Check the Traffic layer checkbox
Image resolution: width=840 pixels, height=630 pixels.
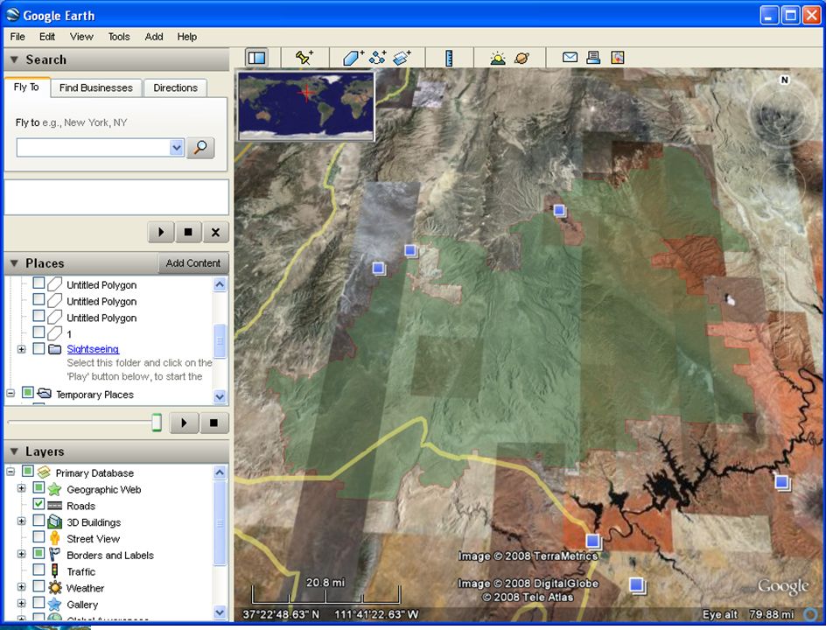(38, 569)
